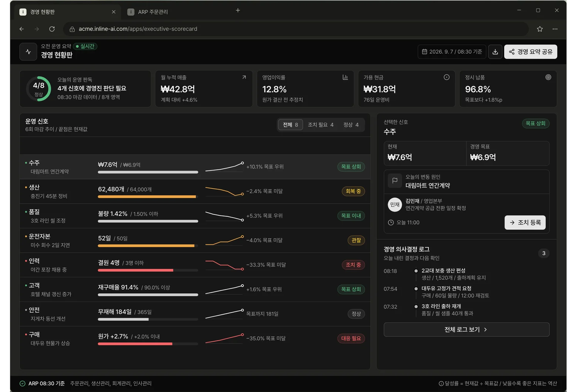Click the check icon beside ARP 08:30 기준

point(23,383)
